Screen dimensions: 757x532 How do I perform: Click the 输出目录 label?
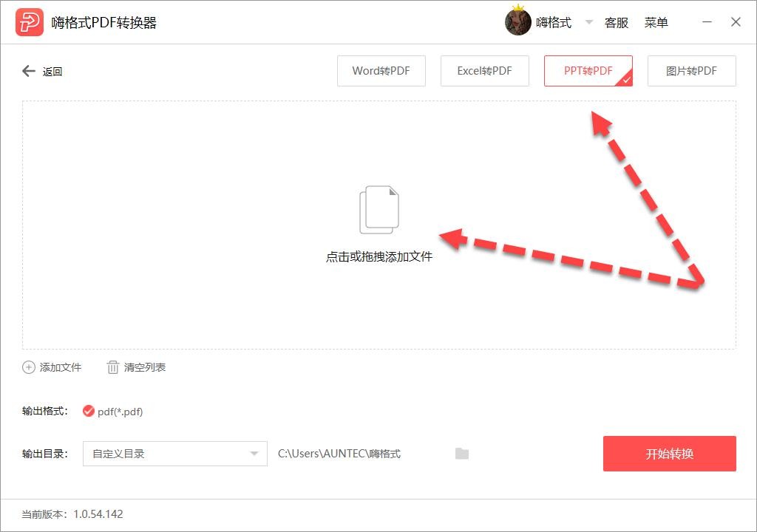pyautogui.click(x=45, y=454)
